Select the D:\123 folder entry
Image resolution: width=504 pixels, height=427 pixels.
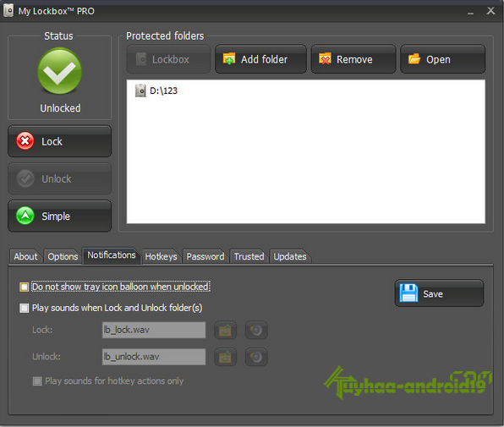pyautogui.click(x=156, y=91)
